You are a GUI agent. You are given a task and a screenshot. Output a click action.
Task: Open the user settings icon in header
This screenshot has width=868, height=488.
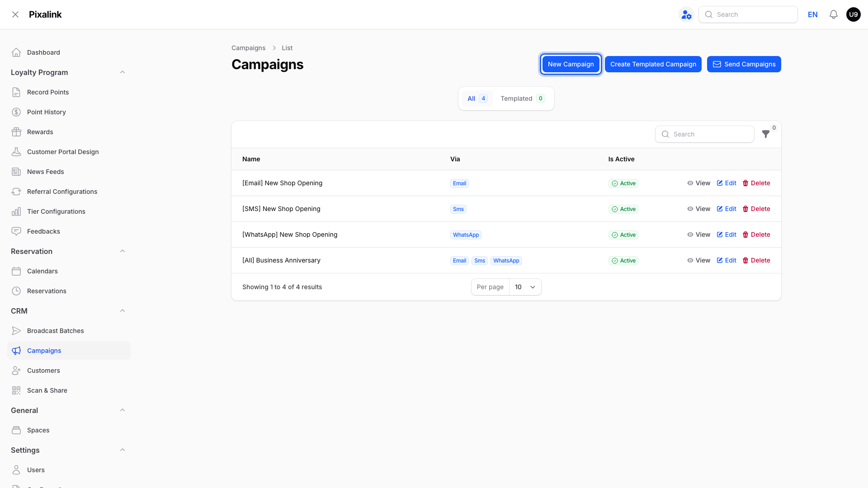(686, 14)
